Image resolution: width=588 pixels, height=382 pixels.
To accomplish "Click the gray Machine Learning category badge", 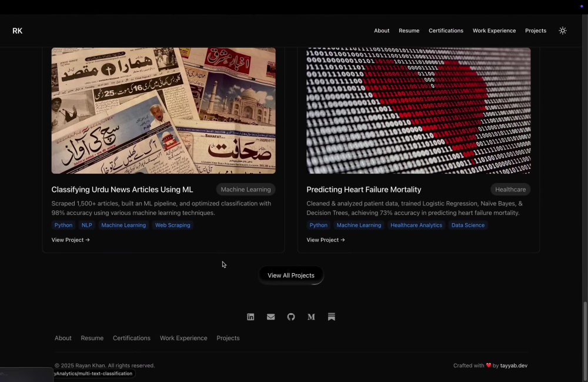I will [246, 190].
